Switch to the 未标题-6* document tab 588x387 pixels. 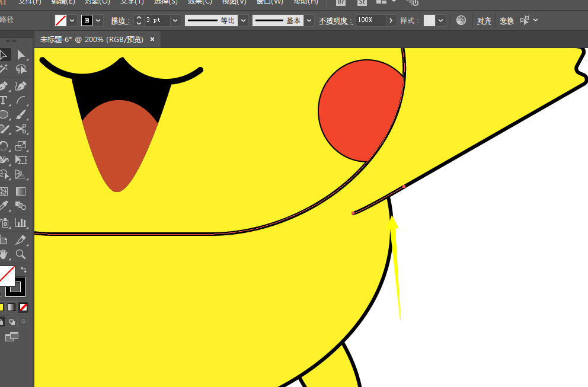coord(92,39)
